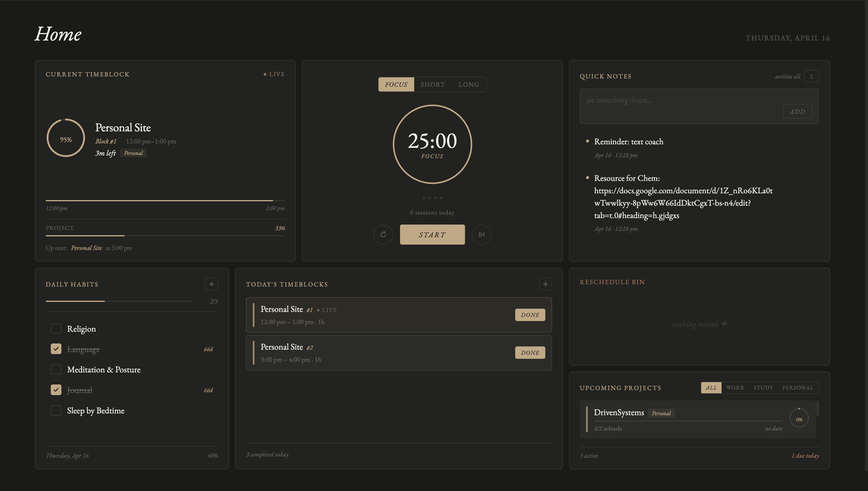Uncheck the Journal habit
The image size is (868, 491).
[56, 390]
